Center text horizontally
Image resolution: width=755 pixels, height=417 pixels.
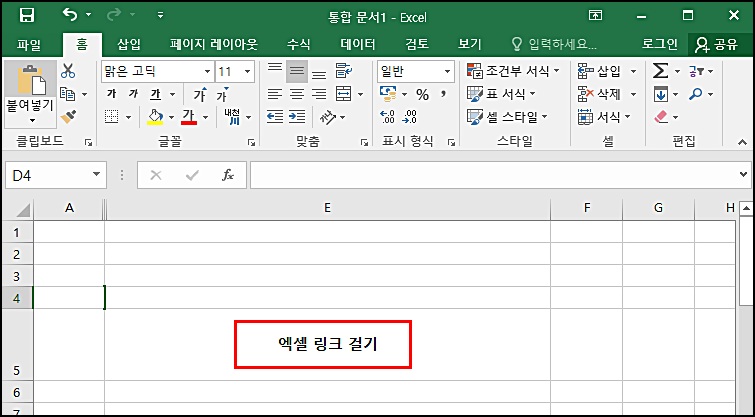point(297,94)
